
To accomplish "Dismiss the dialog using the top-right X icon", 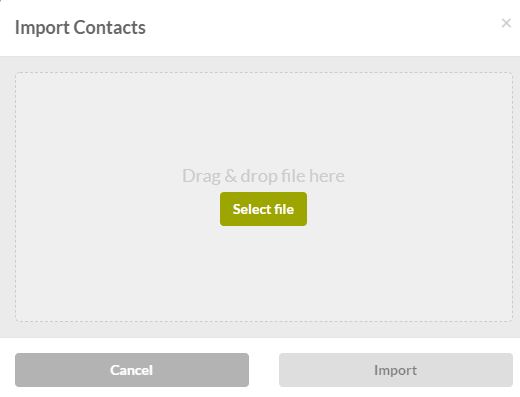I will pos(506,23).
